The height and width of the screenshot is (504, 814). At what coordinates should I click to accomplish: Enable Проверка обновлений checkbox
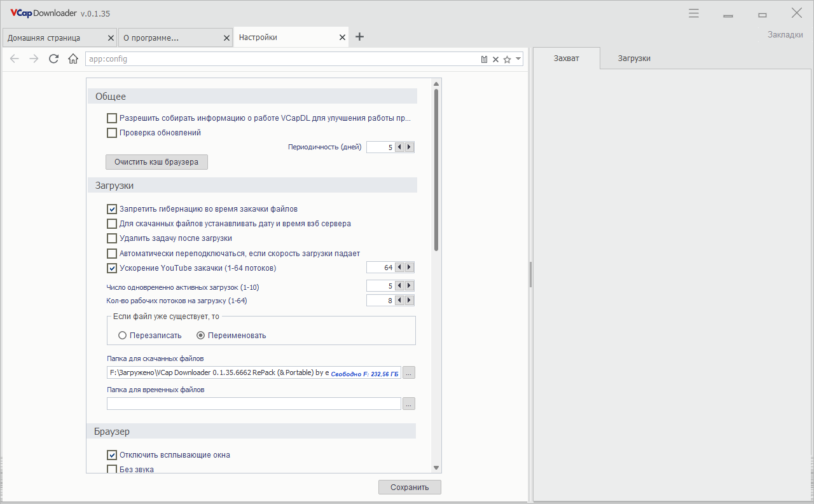pos(112,133)
